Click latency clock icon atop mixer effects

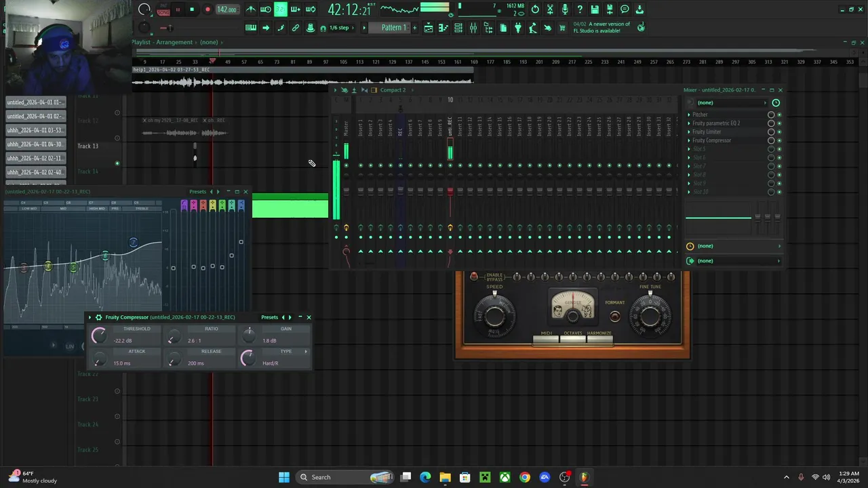(x=776, y=103)
